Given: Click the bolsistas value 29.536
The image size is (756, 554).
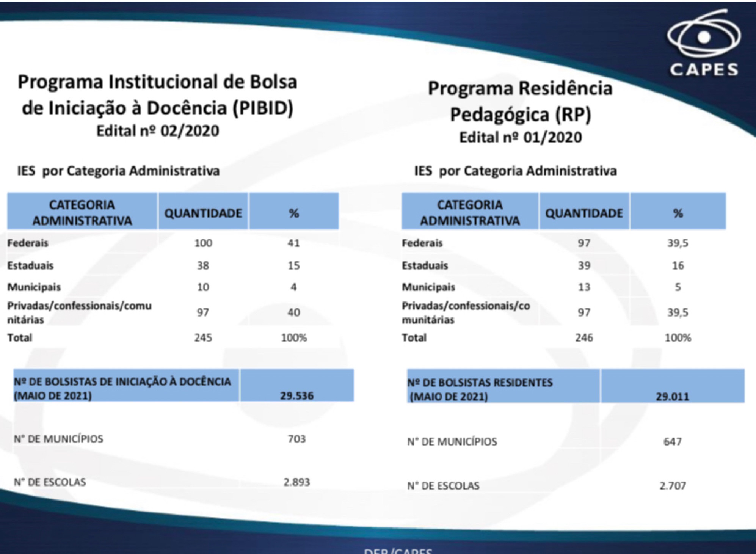Looking at the screenshot, I should point(297,395).
